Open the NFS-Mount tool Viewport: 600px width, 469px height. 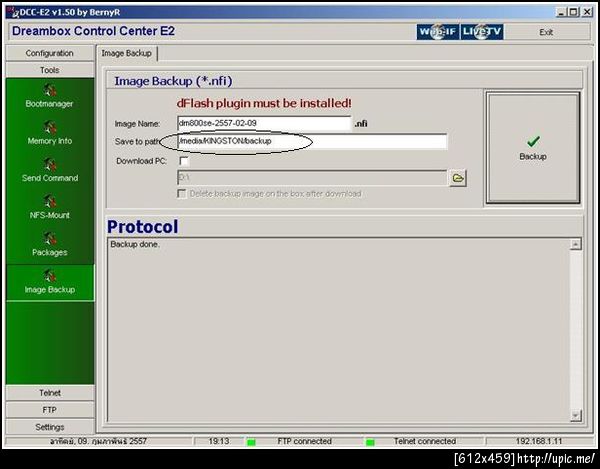[49, 208]
